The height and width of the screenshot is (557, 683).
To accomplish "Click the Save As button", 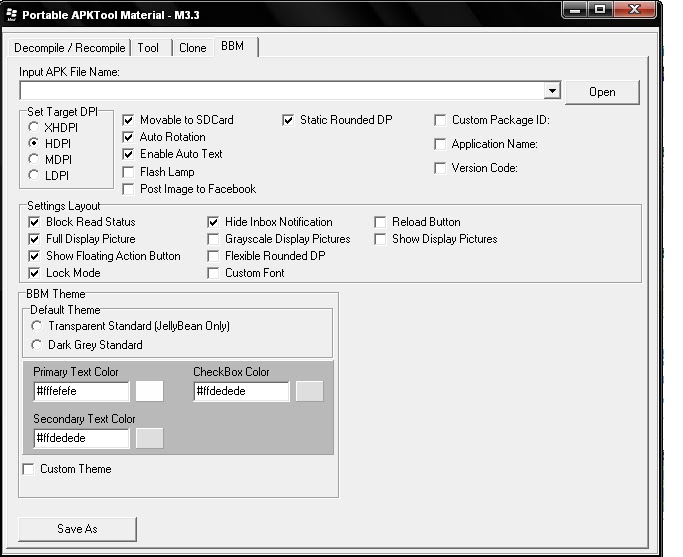I will pyautogui.click(x=77, y=529).
